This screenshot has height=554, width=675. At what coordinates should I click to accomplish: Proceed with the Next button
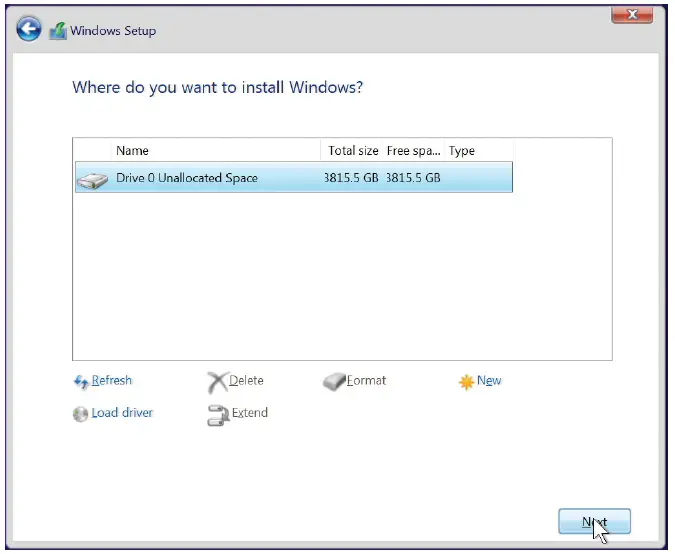coord(594,521)
